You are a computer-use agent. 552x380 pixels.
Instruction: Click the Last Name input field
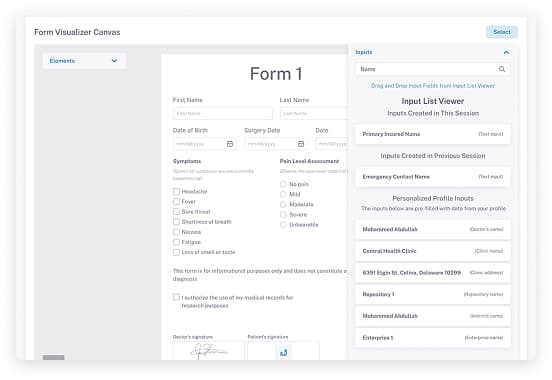(x=313, y=113)
